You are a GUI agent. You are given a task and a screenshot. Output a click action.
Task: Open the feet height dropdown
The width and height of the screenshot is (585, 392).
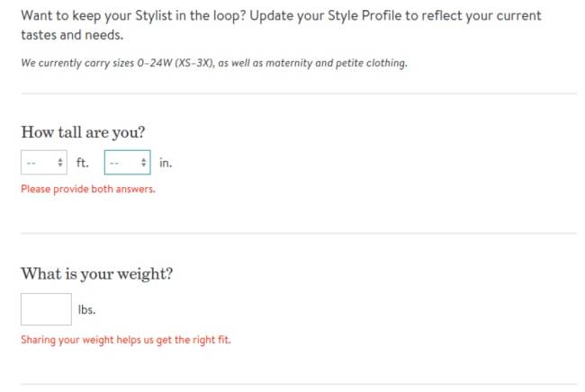40,163
